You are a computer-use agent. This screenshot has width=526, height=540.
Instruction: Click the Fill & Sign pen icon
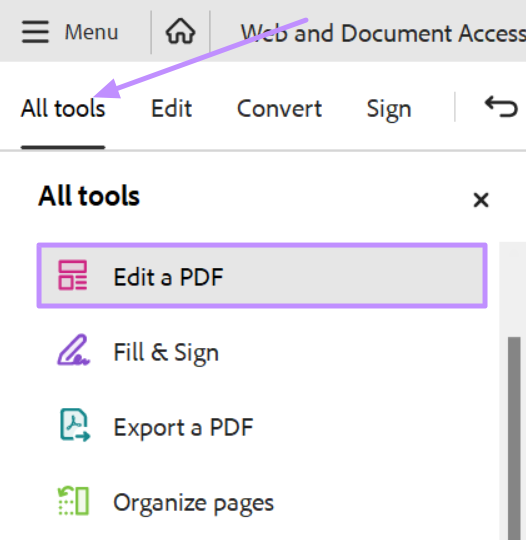[73, 350]
